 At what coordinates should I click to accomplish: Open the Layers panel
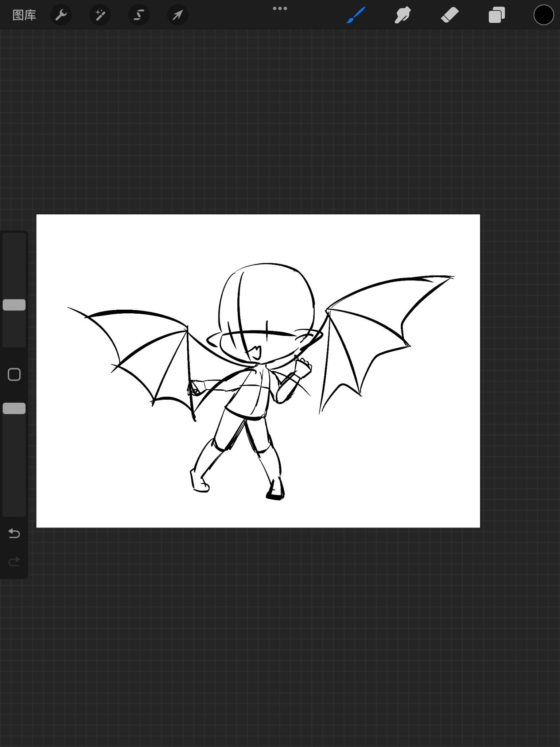(x=497, y=15)
